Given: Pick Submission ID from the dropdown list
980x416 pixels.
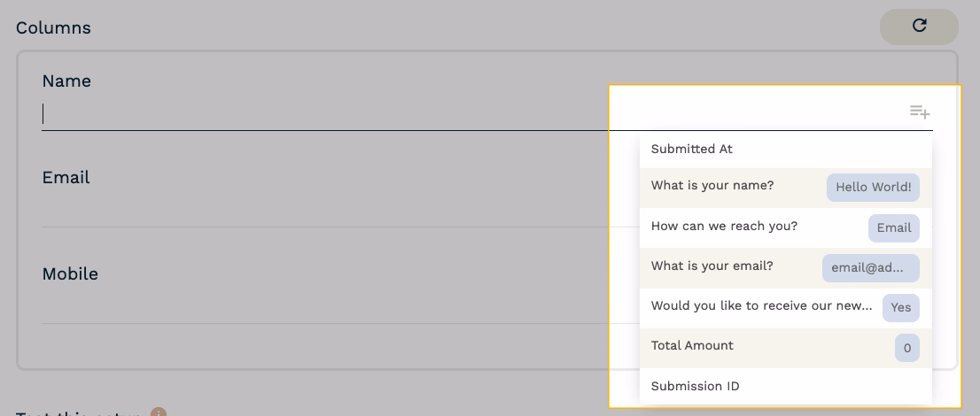Looking at the screenshot, I should tap(695, 386).
